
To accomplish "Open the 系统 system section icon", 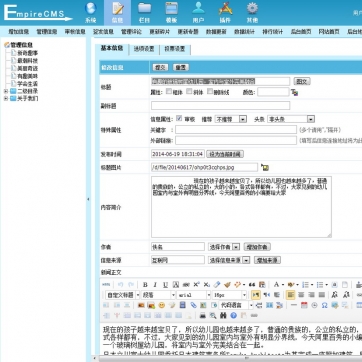I will (x=90, y=13).
